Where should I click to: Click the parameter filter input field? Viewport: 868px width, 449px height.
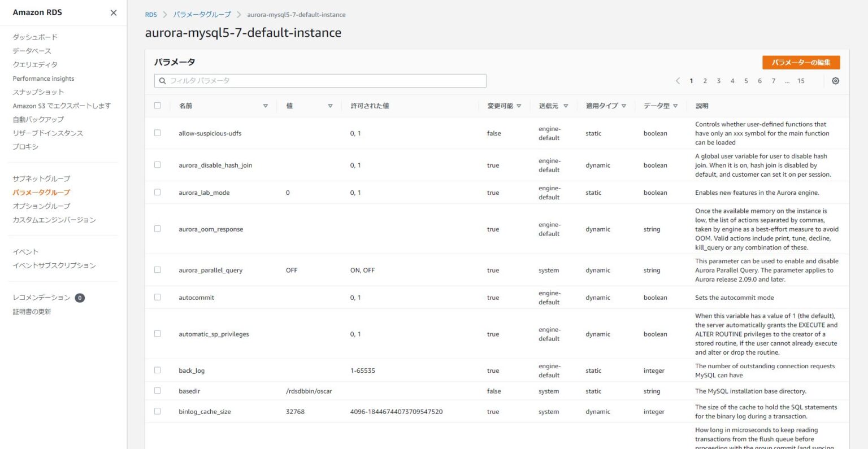[x=319, y=81]
